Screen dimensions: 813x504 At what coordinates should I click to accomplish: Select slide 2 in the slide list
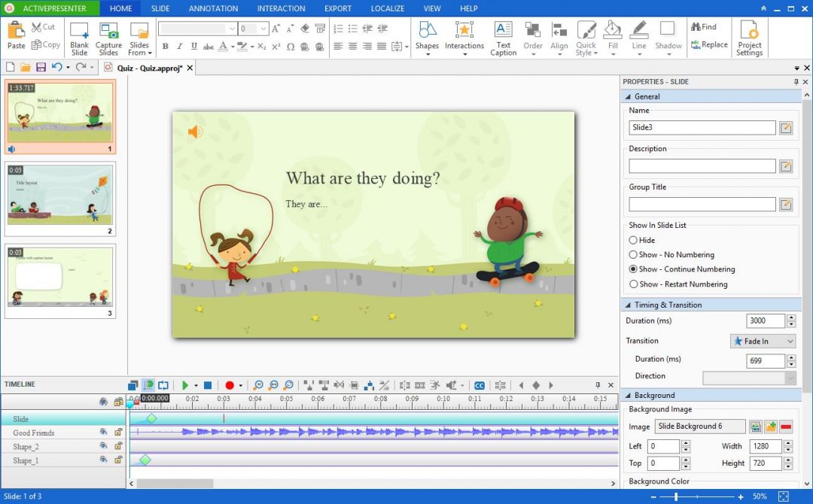(x=60, y=198)
